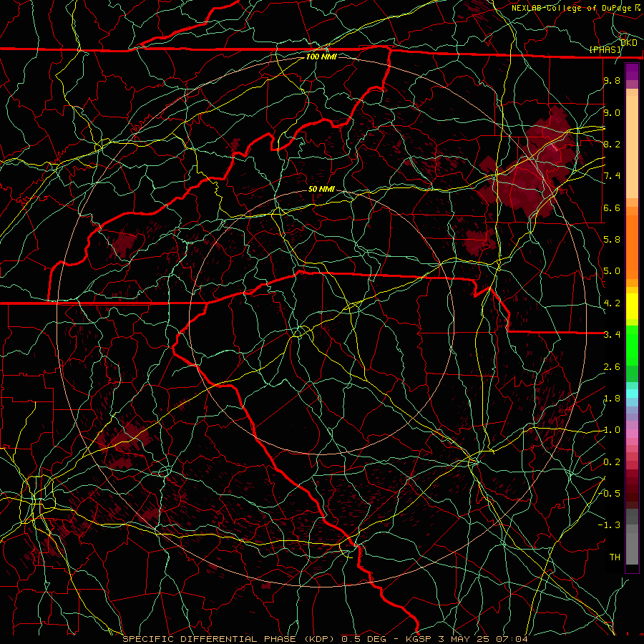Select the 7.4 value on color scale
644x644 pixels.
tap(612, 176)
